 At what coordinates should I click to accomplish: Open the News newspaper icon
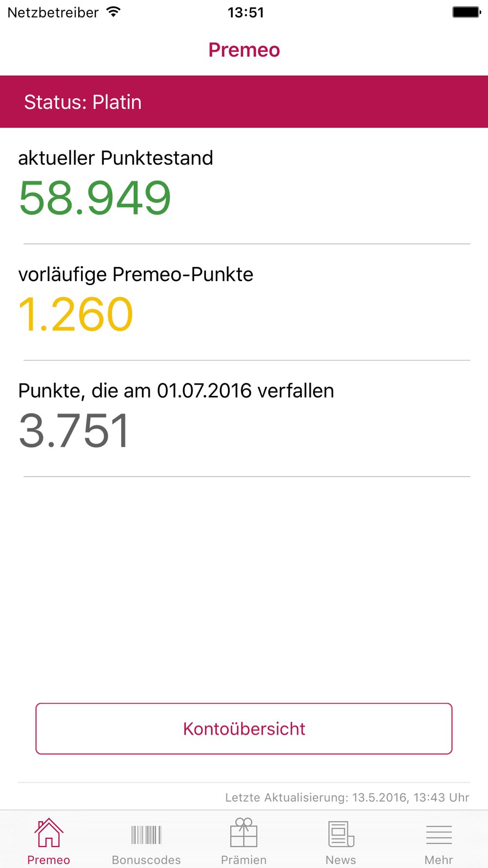(341, 834)
